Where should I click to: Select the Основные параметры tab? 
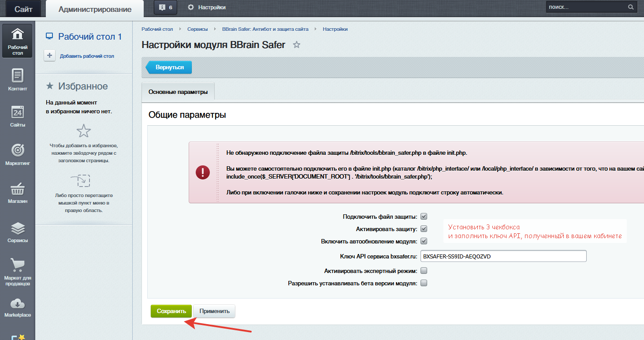click(x=178, y=92)
